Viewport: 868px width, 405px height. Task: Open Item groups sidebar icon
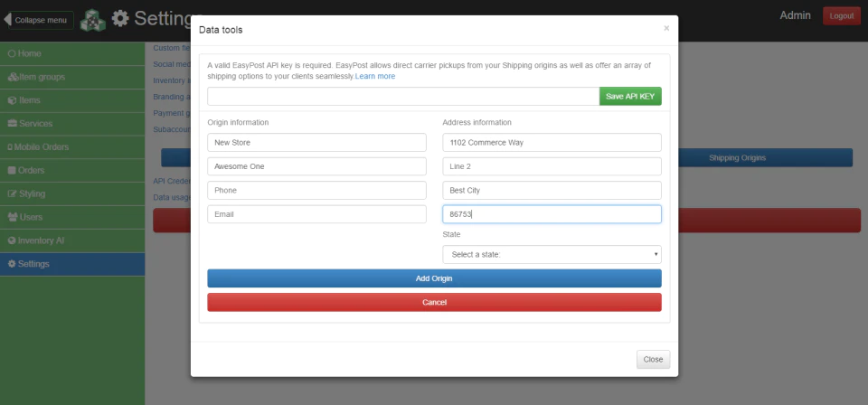(x=13, y=77)
